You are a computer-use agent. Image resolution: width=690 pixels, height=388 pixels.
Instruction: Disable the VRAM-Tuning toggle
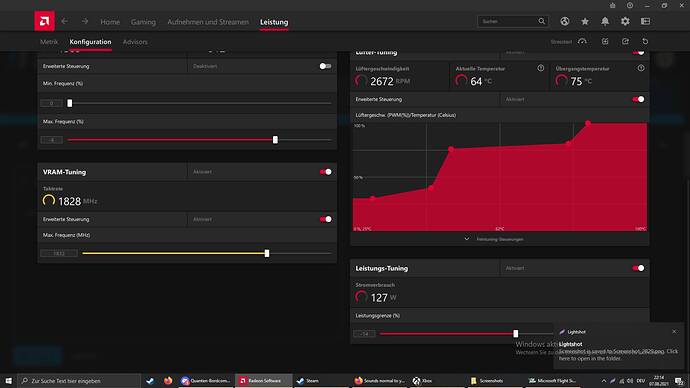[326, 172]
